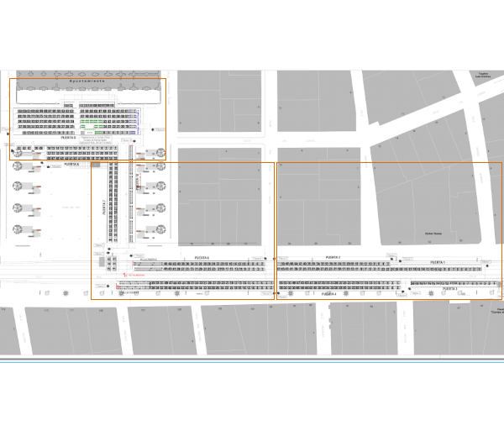
Task: Click orange selection handle between the two frames
Action: [275, 260]
